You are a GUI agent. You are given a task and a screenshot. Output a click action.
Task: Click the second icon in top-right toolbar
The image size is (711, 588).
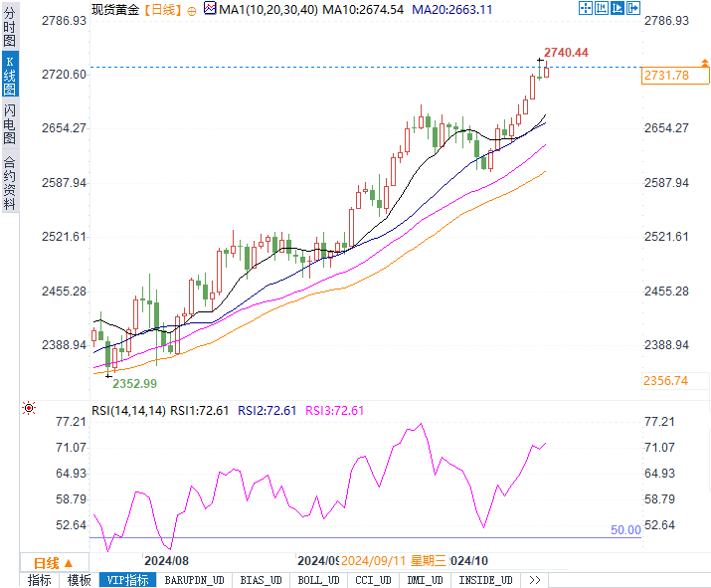click(601, 8)
